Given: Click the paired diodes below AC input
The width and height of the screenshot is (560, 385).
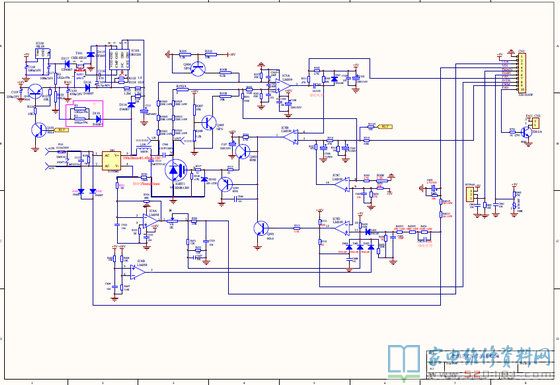Looking at the screenshot, I should point(87,192).
